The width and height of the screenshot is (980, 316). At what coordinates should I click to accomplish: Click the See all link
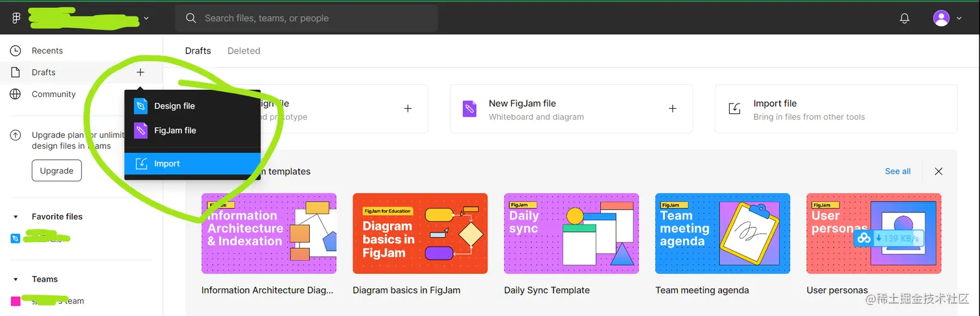[898, 172]
